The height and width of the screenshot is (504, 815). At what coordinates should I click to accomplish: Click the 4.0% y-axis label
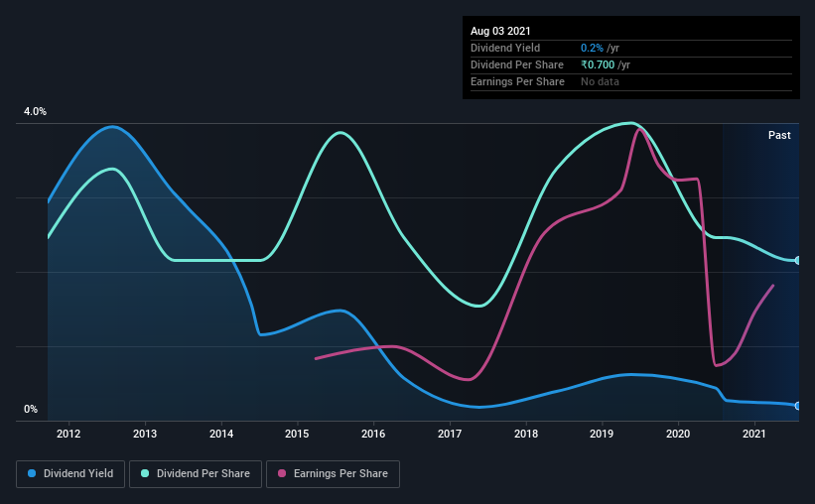[x=35, y=112]
